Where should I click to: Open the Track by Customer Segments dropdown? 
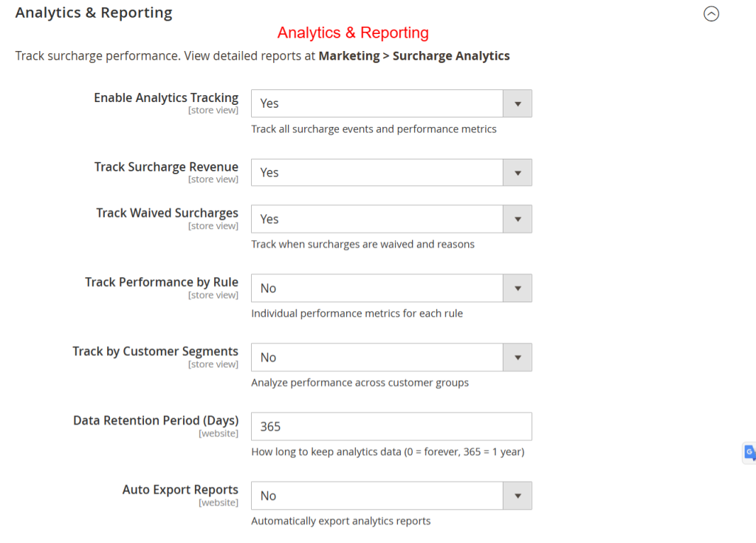[x=377, y=357]
